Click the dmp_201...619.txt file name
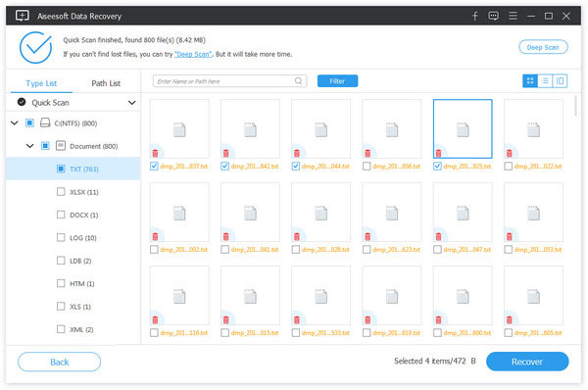588x390 pixels. (x=396, y=333)
